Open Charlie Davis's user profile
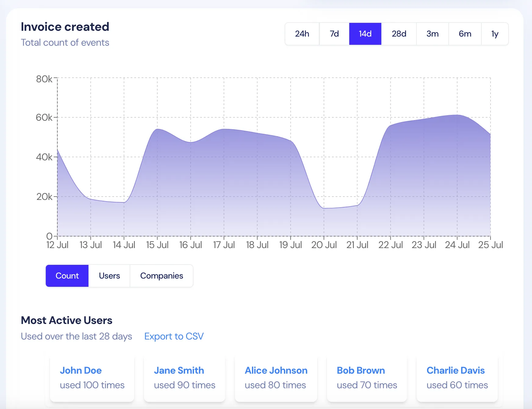This screenshot has width=532, height=409. pos(455,370)
